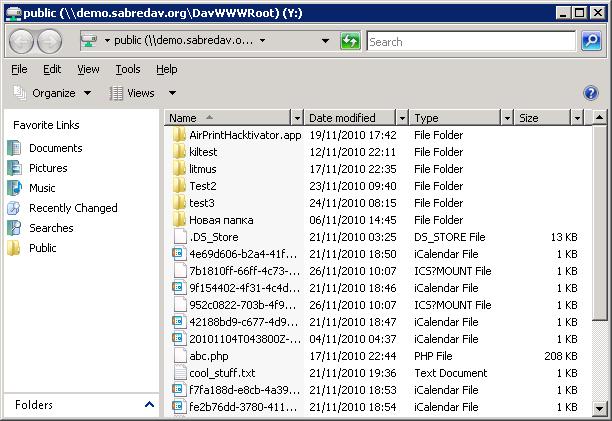Open the Help menu

167,69
